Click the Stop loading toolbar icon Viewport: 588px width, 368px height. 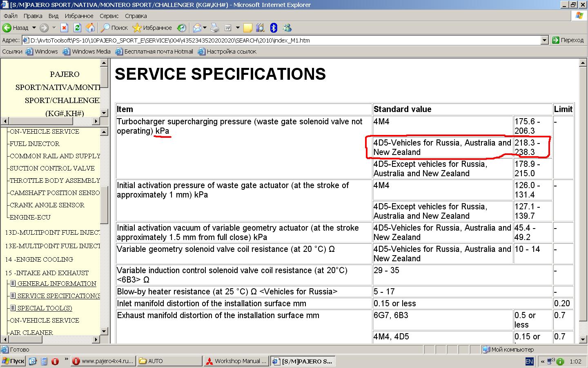pos(64,28)
